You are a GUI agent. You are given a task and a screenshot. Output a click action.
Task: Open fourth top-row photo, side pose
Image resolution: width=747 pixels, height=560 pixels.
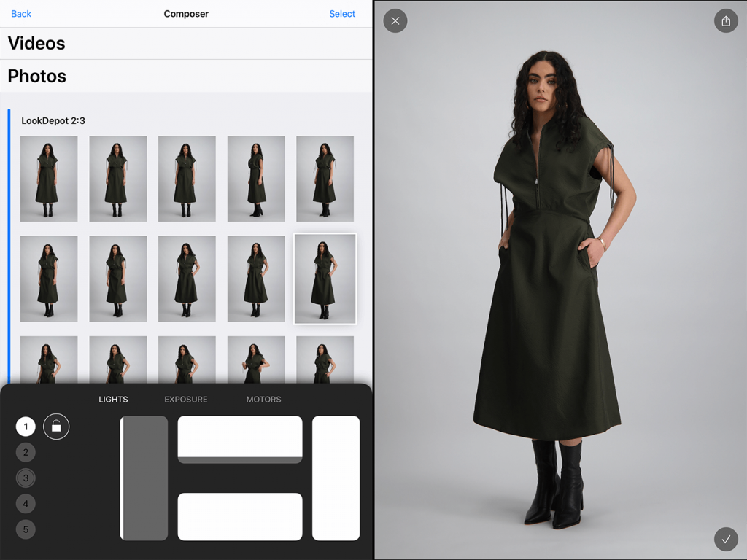[256, 179]
